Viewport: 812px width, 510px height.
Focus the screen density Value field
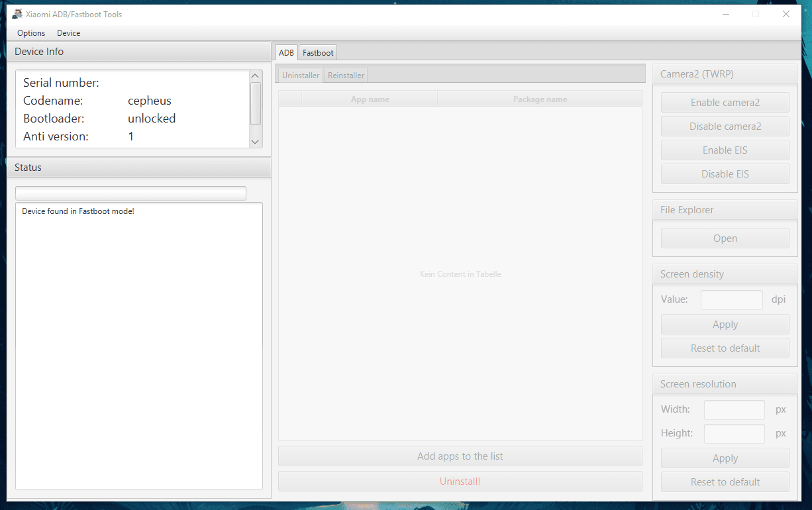coord(732,300)
